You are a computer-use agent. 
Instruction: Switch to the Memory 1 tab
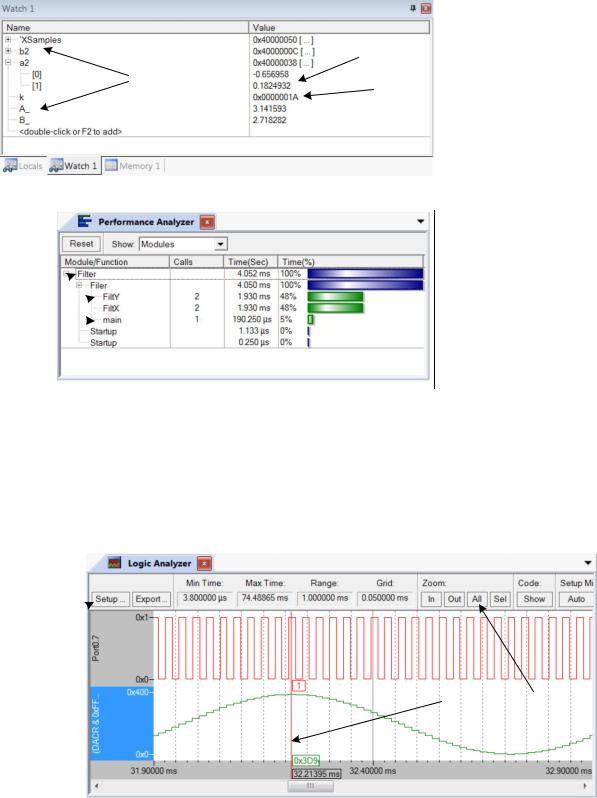[133, 166]
